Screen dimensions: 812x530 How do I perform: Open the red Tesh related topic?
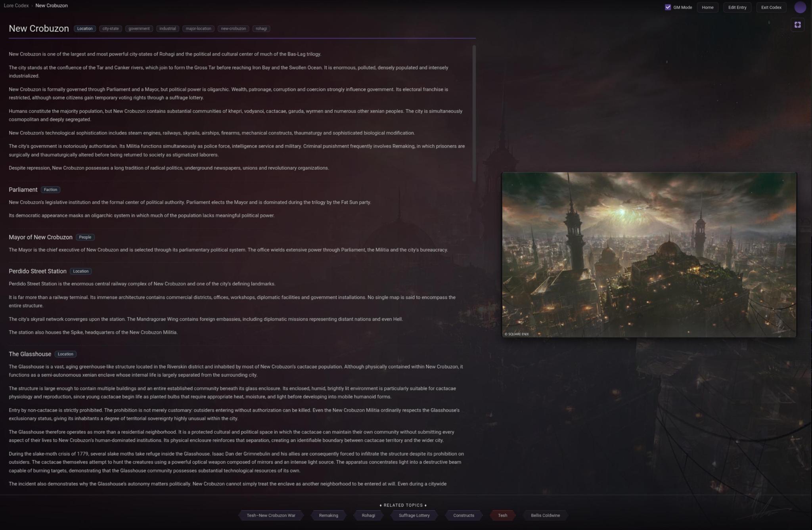coord(502,515)
